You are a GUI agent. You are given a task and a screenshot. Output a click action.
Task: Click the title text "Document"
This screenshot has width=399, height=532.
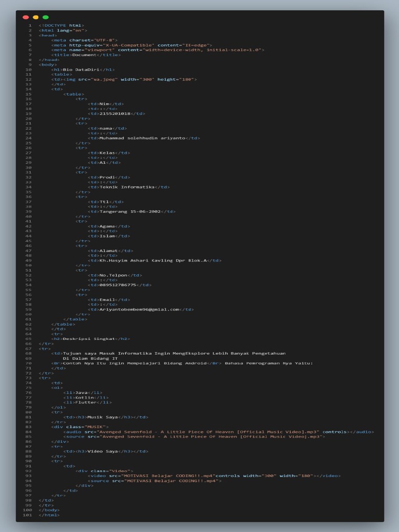[x=84, y=55]
